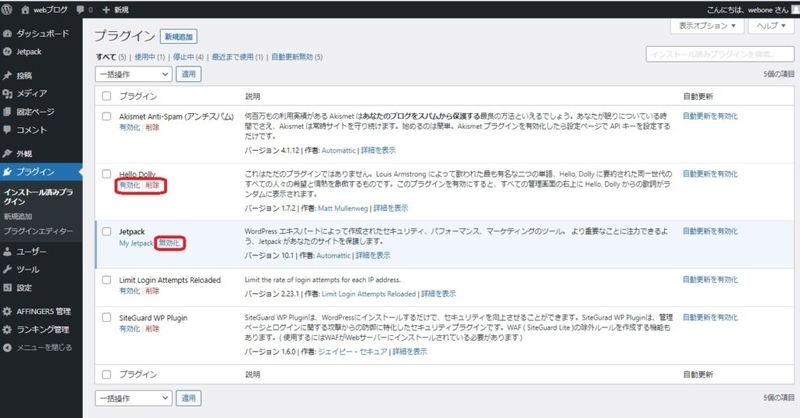Expand 表示オプション panel
Viewport: 800px width, 418px height.
707,26
